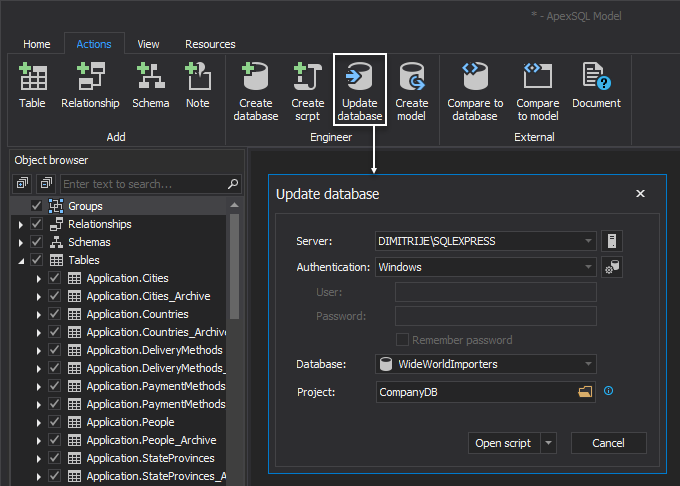The width and height of the screenshot is (680, 486).
Task: Click the first expand/collapse icon in Object browser
Action: (x=22, y=183)
